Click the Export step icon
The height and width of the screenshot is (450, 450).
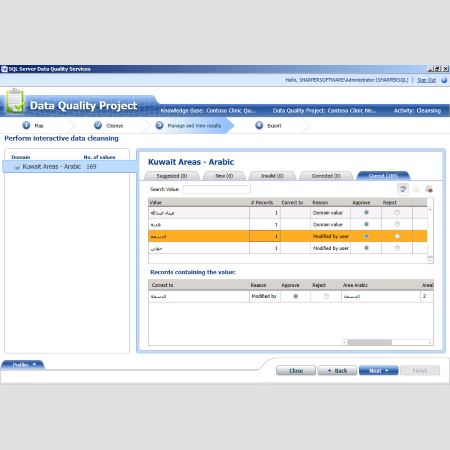[x=259, y=125]
